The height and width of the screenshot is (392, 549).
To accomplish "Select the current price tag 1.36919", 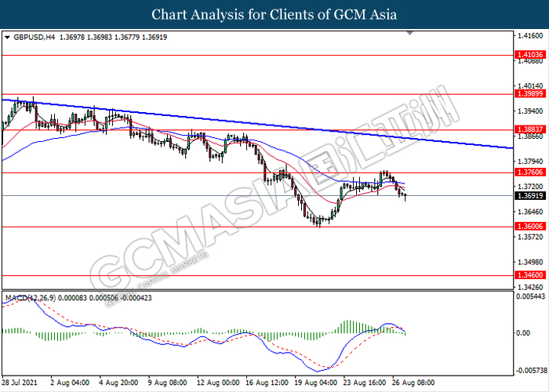I will click(x=529, y=195).
